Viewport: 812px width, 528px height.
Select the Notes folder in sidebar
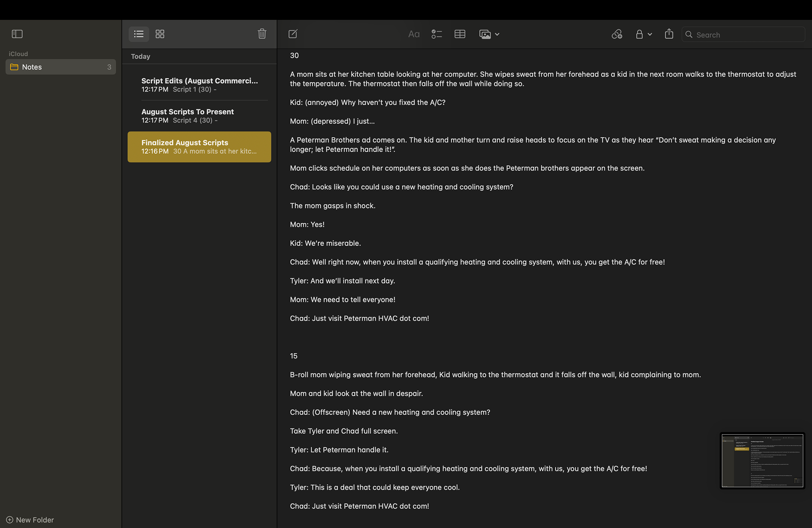tap(60, 67)
